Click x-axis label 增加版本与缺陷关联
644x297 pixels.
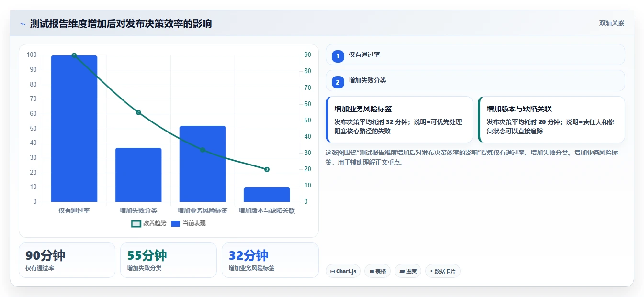click(267, 210)
